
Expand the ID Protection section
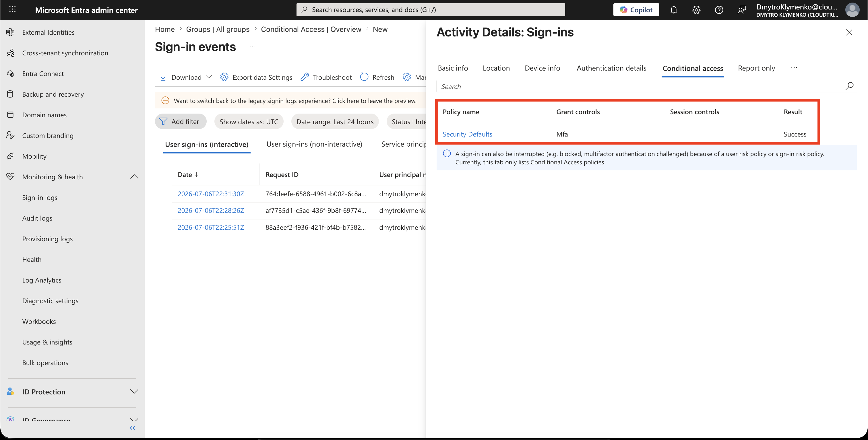pos(134,392)
